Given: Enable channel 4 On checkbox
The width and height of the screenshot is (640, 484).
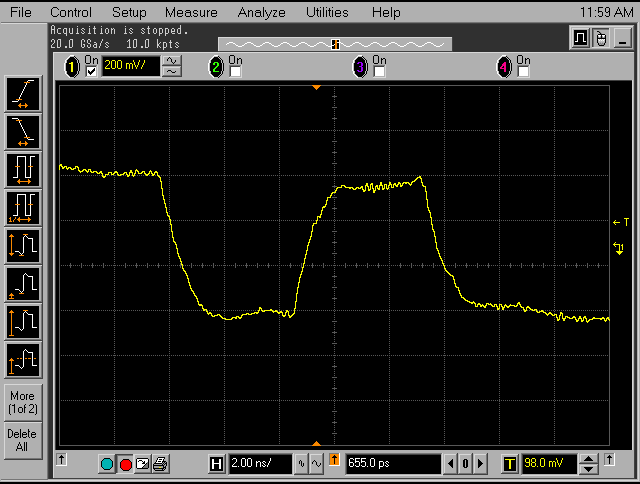Looking at the screenshot, I should tap(522, 71).
